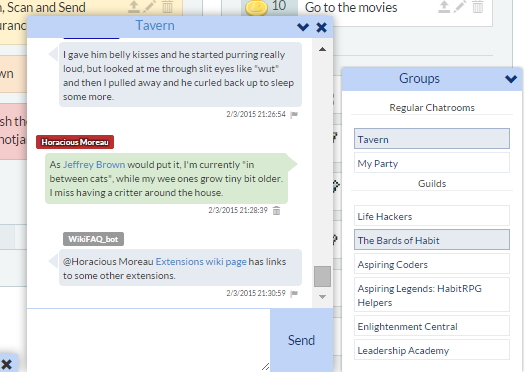Open WikiFAQ_bot user label
Screen dimensions: 529x372
[93, 239]
